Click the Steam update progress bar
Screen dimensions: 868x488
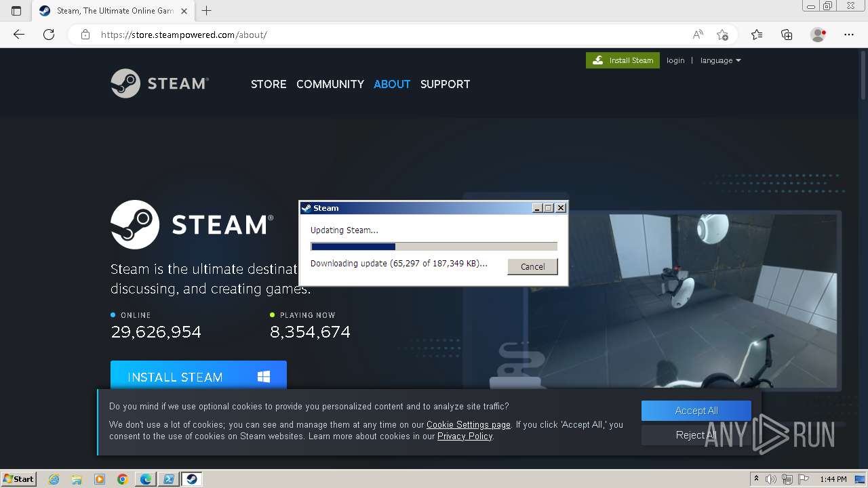click(x=434, y=247)
